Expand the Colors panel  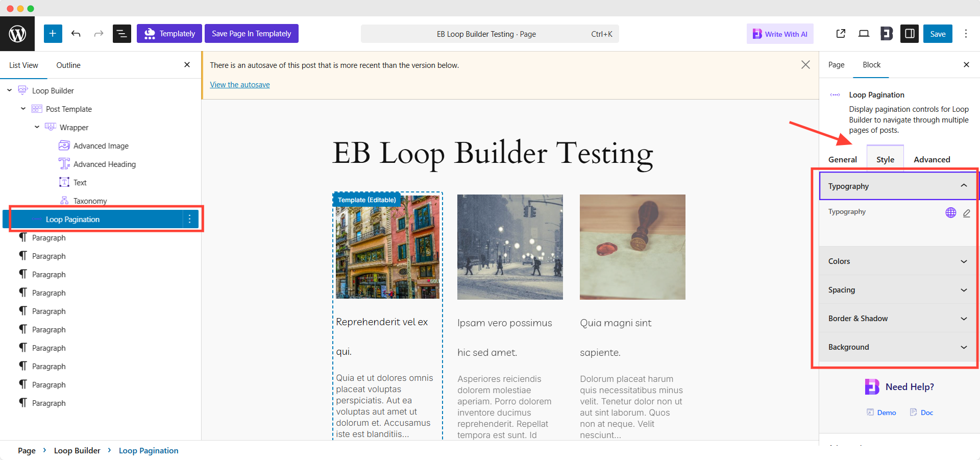tap(898, 261)
